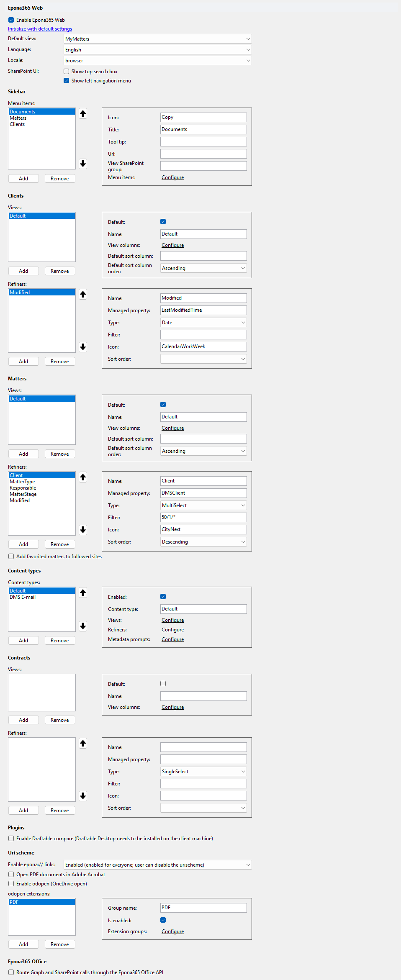Add a new Sidebar menu item

[x=23, y=179]
